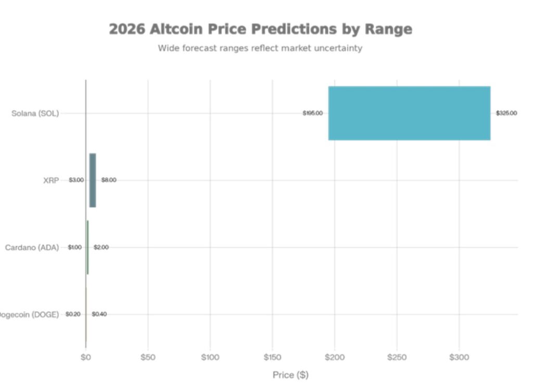Image resolution: width=533 pixels, height=392 pixels.
Task: Click the $195.00 Solana low value label
Action: coord(313,113)
